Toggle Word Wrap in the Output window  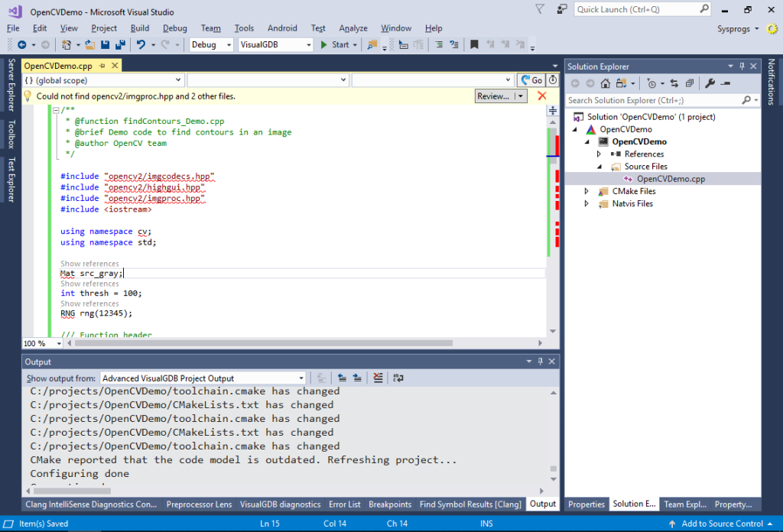point(398,377)
